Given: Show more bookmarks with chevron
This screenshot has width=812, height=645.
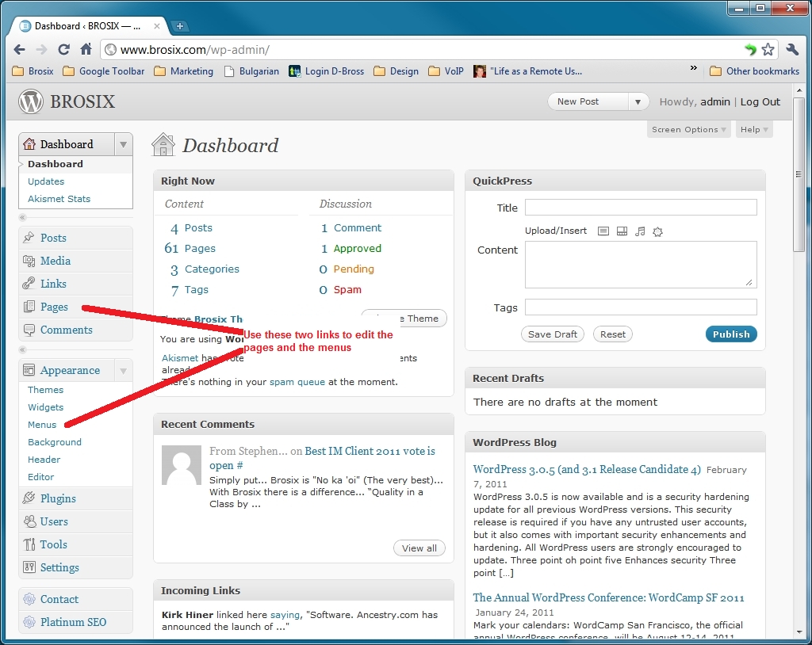Looking at the screenshot, I should (693, 68).
